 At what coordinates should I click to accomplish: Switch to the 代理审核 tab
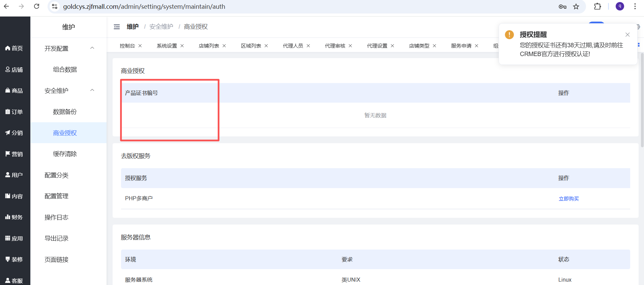335,46
